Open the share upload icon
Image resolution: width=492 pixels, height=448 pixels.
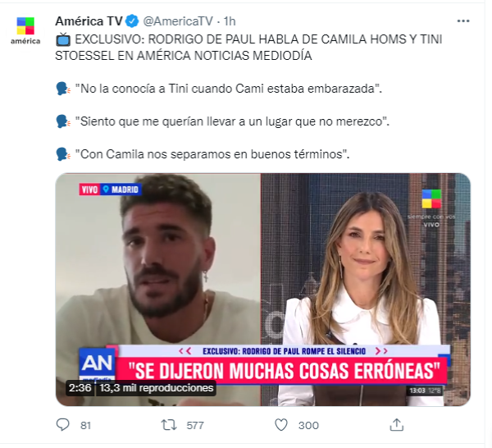(x=397, y=424)
